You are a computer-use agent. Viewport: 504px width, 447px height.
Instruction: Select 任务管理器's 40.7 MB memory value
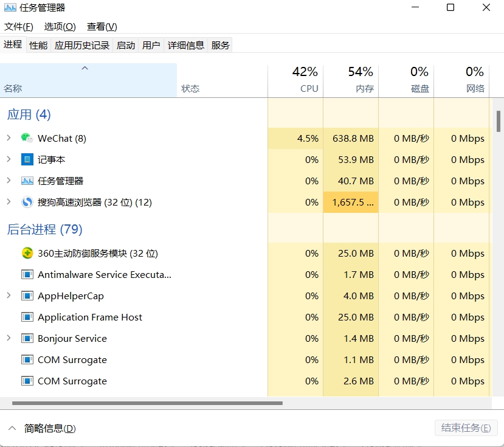point(356,181)
